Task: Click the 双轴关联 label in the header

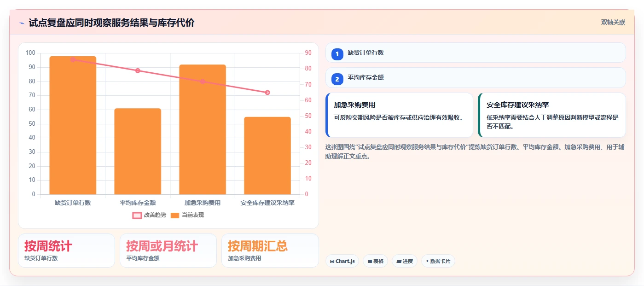Action: tap(613, 22)
